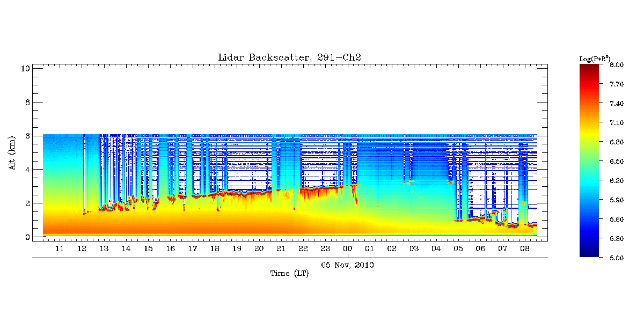Click the time tick label 04
Screen dimensions: 644x322
436,249
